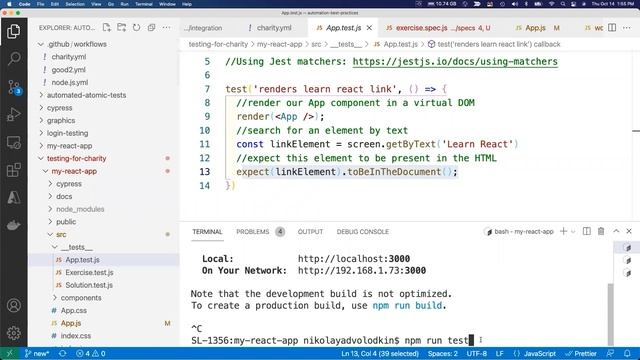The width and height of the screenshot is (640, 360).
Task: Split the editor to the right
Action: (612, 27)
